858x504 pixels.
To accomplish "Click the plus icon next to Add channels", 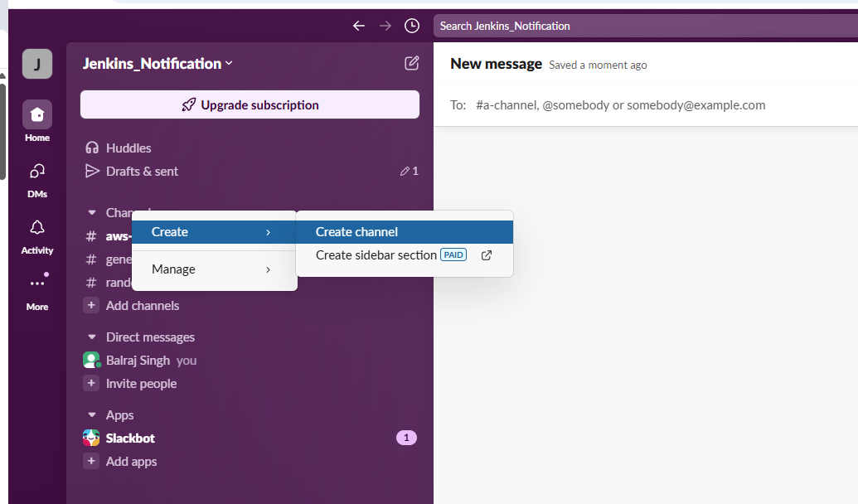I will (91, 305).
